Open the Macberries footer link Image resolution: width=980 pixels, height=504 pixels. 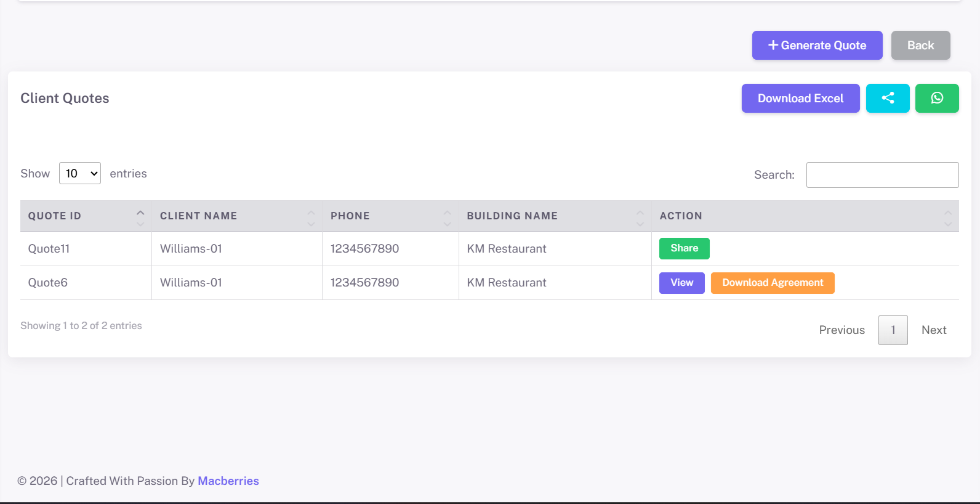228,481
